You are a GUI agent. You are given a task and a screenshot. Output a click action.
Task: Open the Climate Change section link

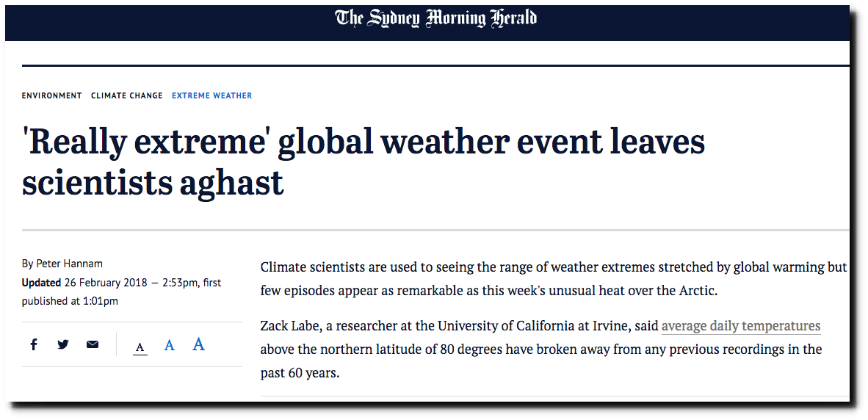127,95
